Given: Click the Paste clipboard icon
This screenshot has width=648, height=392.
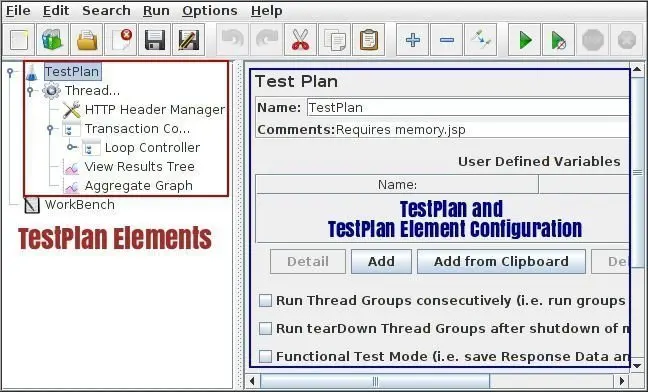Looking at the screenshot, I should tap(369, 40).
